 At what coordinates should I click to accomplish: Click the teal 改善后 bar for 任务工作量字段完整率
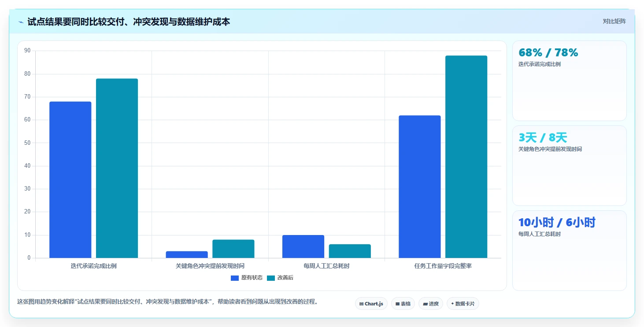click(466, 157)
